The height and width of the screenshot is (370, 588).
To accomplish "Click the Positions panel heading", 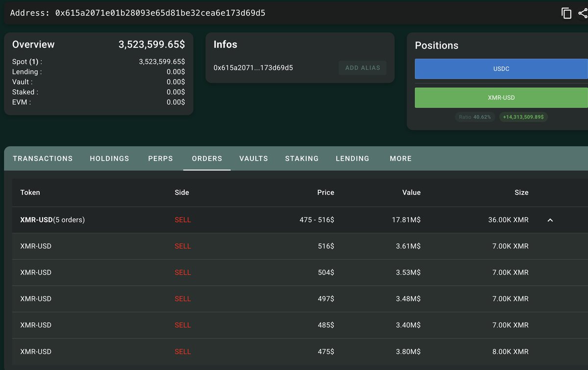I will coord(437,46).
